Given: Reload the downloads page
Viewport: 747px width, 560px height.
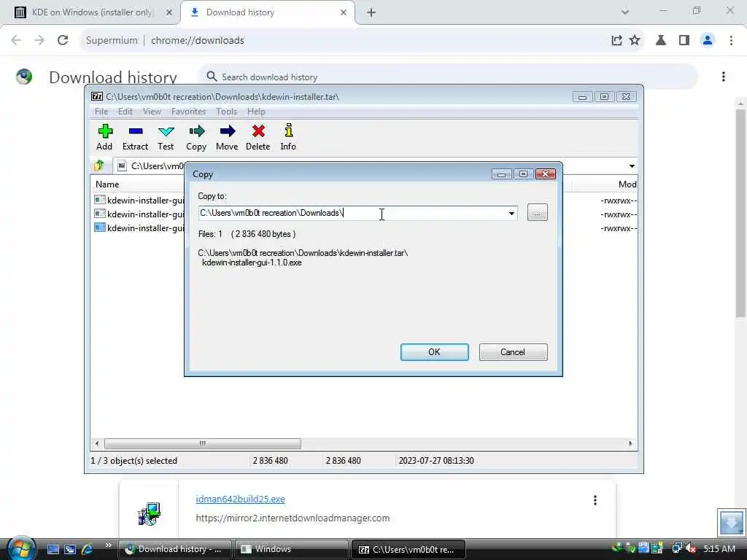Looking at the screenshot, I should 63,40.
